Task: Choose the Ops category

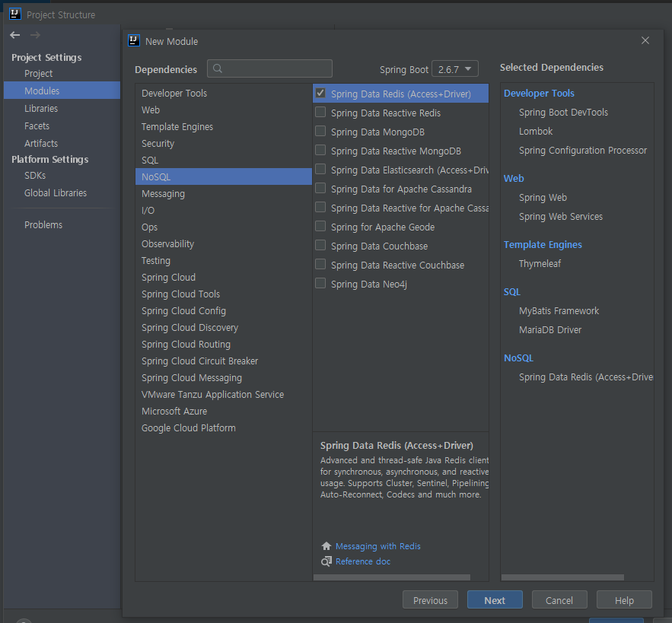Action: click(x=223, y=227)
